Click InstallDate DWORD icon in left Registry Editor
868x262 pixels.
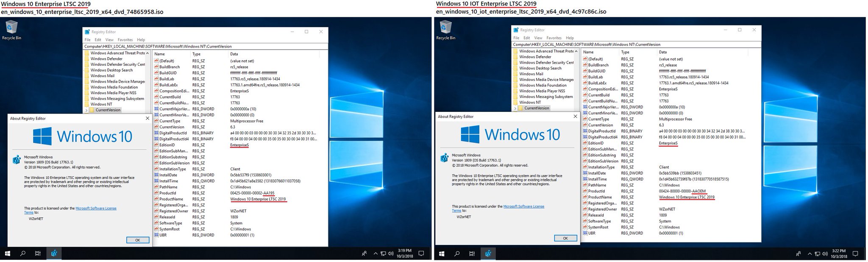(x=156, y=175)
